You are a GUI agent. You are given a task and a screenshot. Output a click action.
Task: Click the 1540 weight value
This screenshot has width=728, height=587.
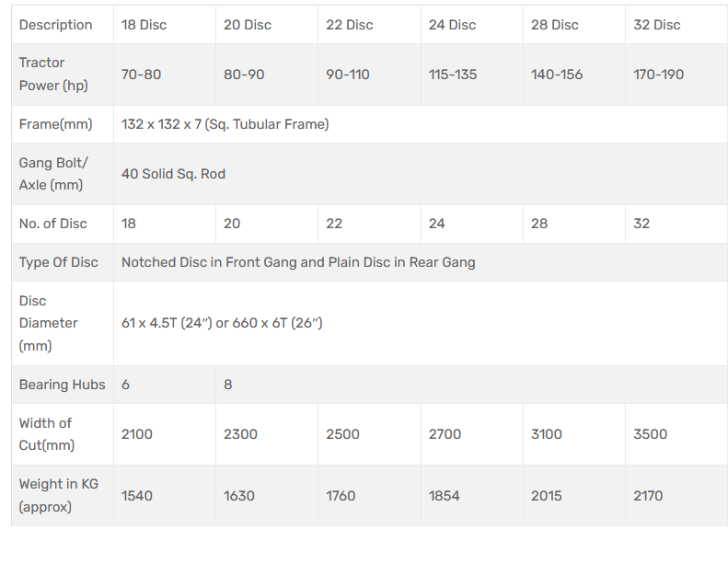pyautogui.click(x=137, y=496)
